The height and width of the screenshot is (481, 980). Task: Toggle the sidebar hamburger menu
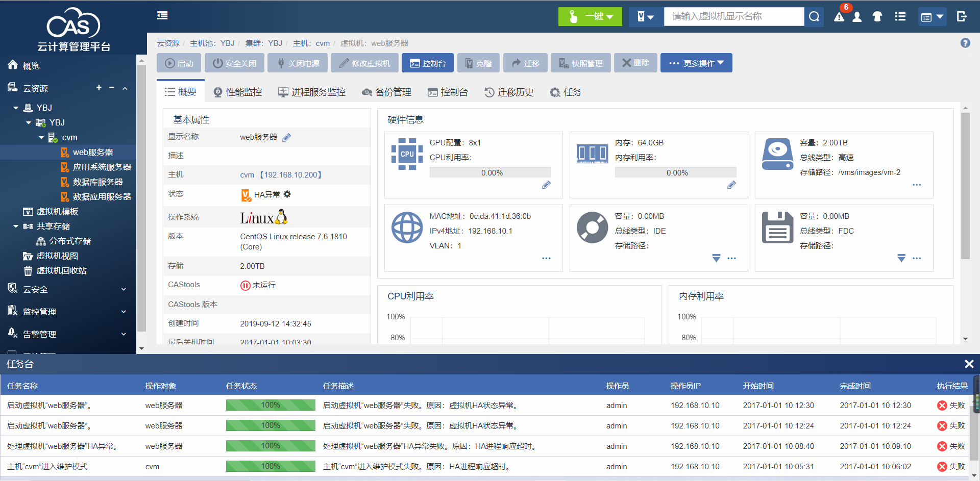pyautogui.click(x=162, y=16)
